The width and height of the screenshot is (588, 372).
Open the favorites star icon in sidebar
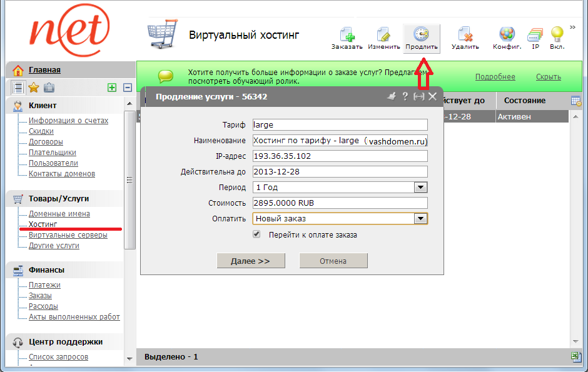(x=34, y=88)
